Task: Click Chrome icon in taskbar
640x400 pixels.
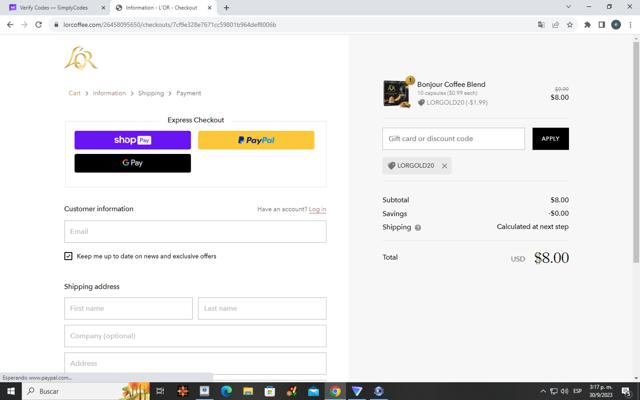Action: (x=335, y=391)
